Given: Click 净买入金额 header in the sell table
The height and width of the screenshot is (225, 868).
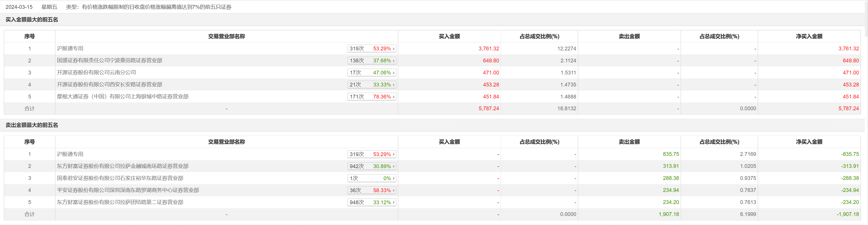Looking at the screenshot, I should (809, 142).
